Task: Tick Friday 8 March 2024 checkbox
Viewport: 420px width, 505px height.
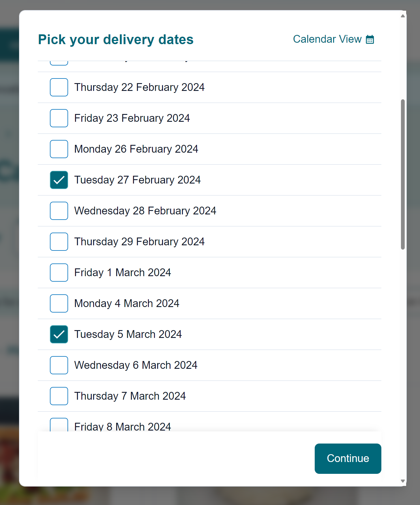Action: (59, 425)
